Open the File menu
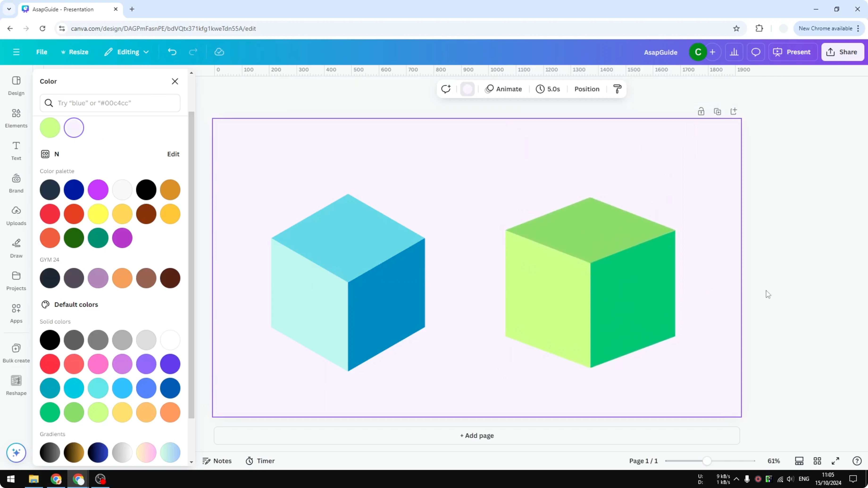This screenshot has width=868, height=488. coord(42,52)
